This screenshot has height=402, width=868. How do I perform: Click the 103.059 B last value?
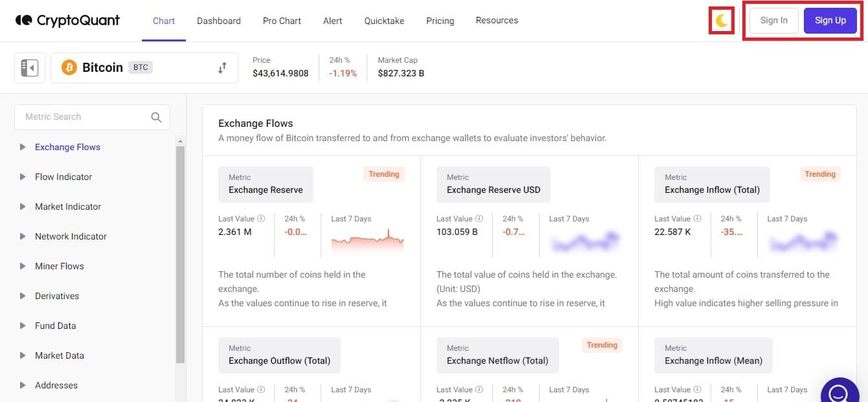457,231
